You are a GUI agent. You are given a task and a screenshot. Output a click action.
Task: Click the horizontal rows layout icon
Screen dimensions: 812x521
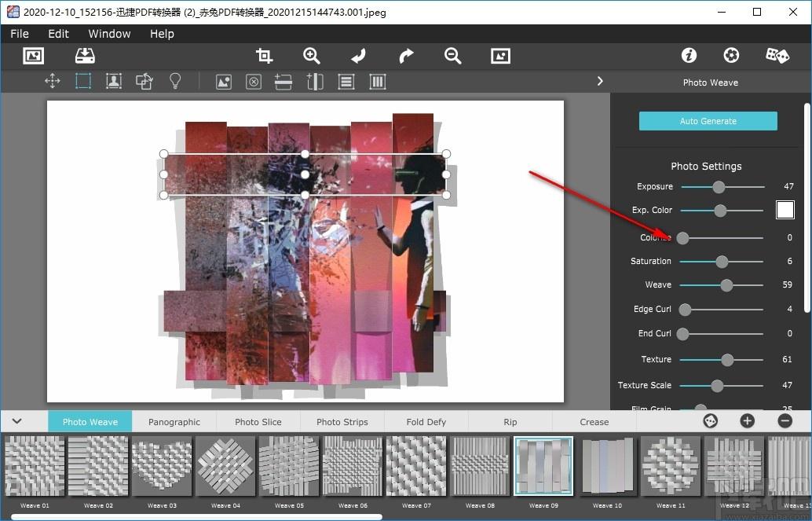click(x=346, y=82)
